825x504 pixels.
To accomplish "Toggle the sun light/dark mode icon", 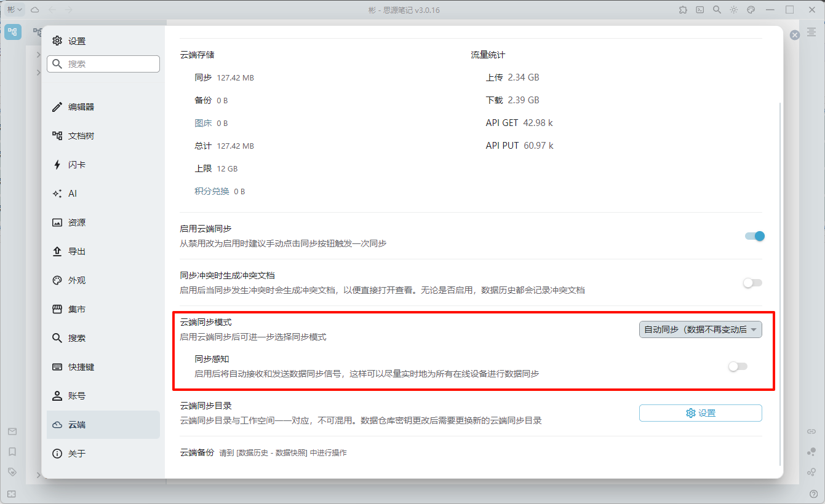I will click(734, 10).
